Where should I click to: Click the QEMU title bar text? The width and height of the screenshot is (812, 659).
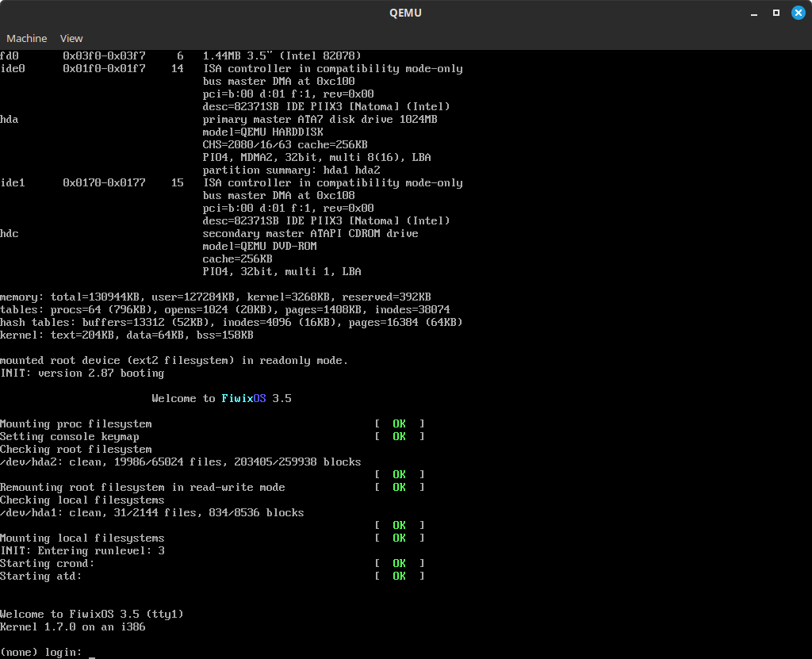pyautogui.click(x=405, y=13)
